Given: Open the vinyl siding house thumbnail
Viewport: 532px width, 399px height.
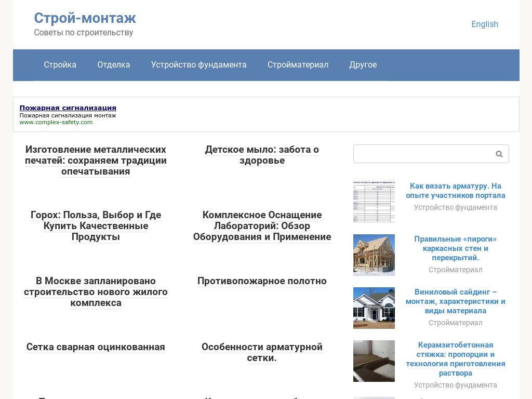Looking at the screenshot, I should click(x=374, y=308).
